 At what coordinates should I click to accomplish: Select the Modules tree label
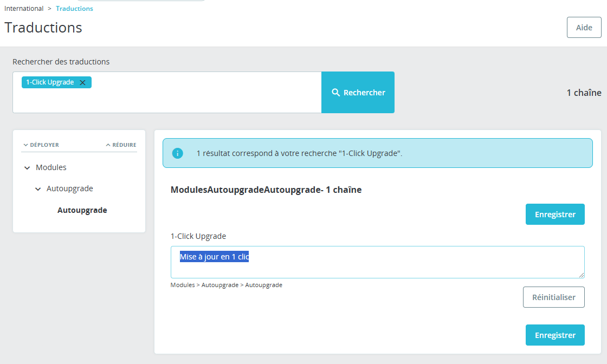point(51,167)
